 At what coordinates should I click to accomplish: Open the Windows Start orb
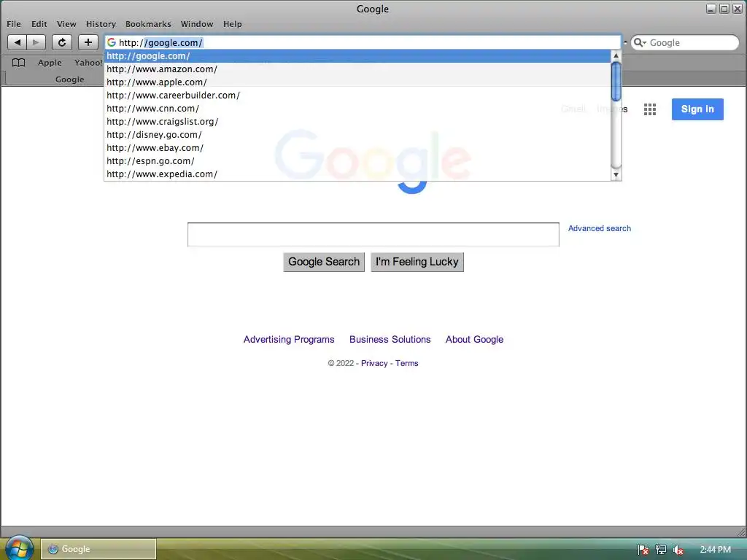19,548
